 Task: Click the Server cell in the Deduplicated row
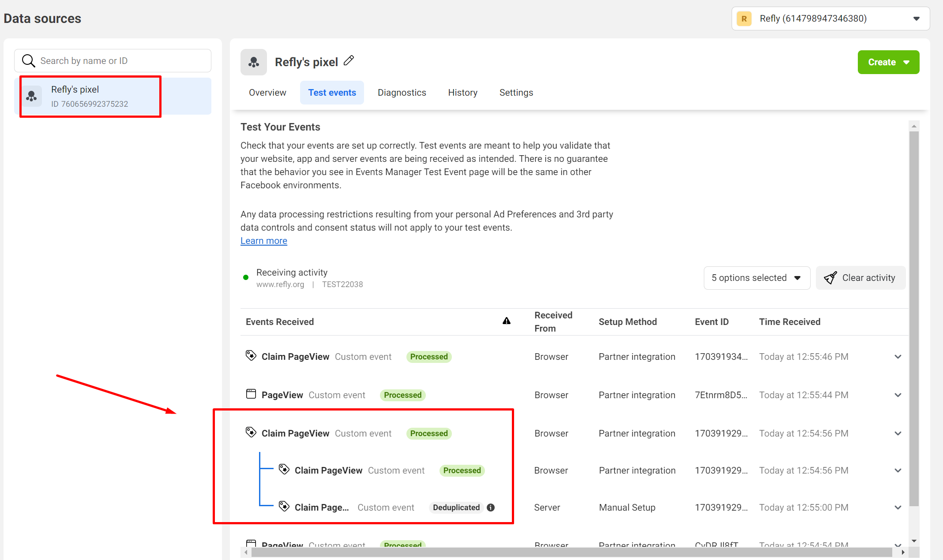547,508
